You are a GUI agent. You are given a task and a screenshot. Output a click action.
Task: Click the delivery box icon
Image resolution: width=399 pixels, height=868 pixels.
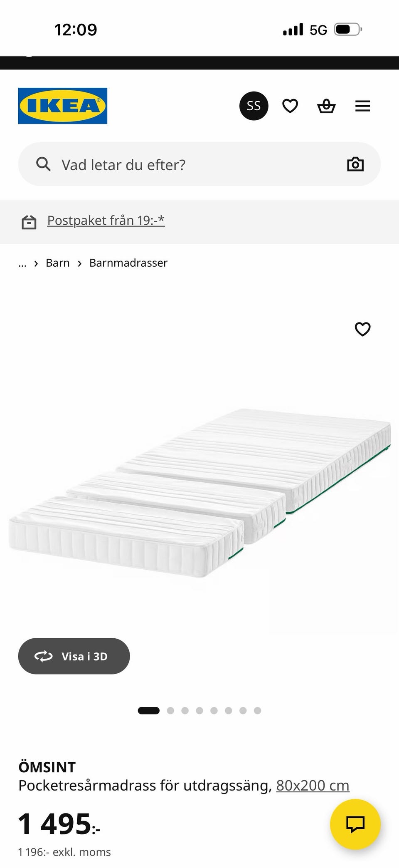(29, 222)
